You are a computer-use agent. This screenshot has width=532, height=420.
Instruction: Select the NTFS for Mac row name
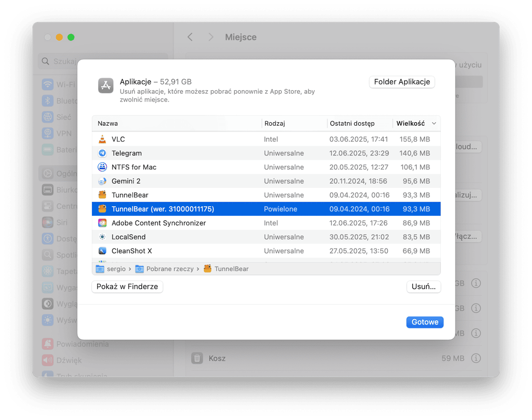tap(134, 167)
